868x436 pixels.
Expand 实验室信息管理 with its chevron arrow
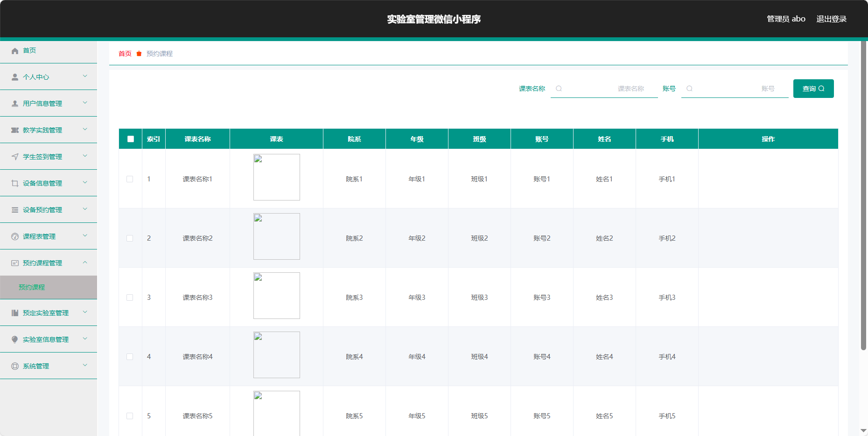coord(85,339)
